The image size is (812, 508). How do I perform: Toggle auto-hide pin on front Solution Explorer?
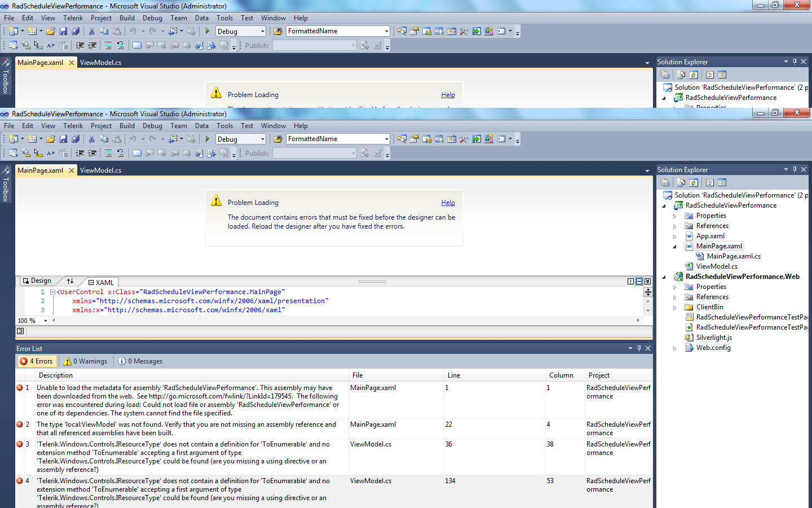point(795,169)
